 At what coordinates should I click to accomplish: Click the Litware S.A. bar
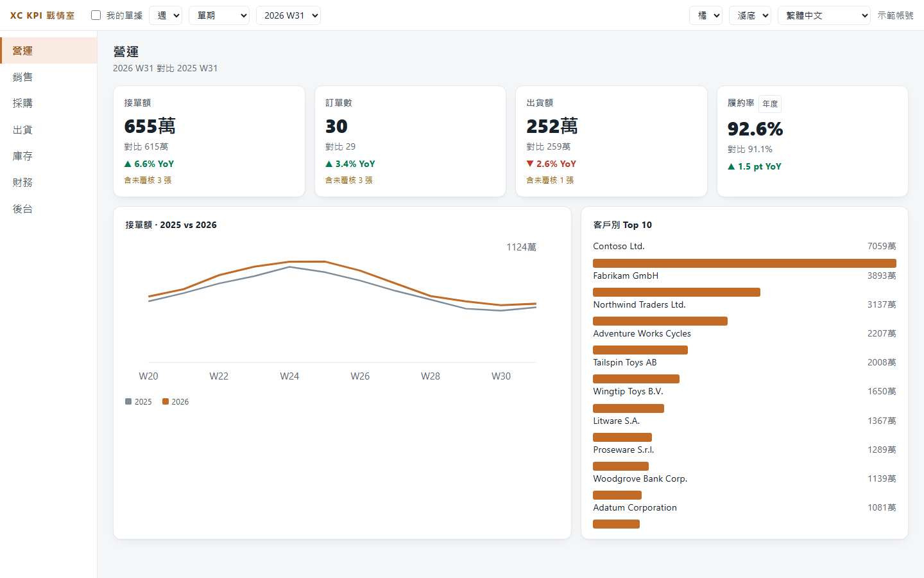pos(622,437)
